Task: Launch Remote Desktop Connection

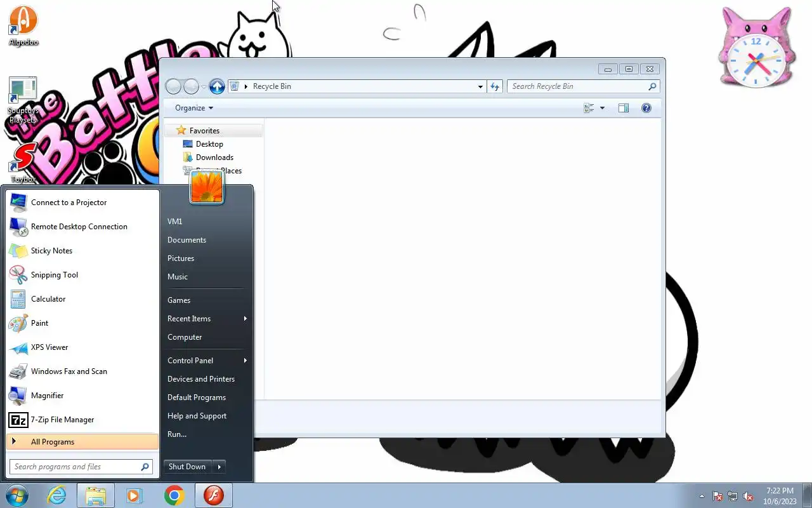Action: pyautogui.click(x=82, y=227)
